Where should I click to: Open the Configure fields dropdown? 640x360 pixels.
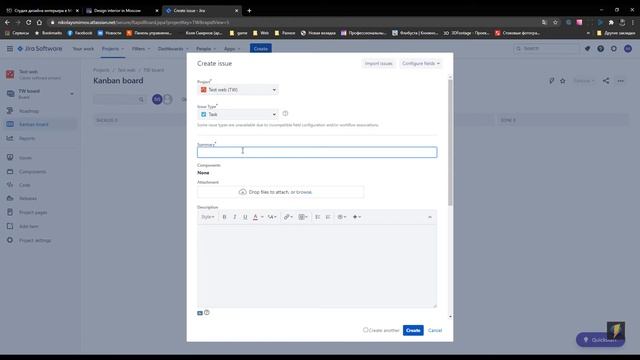pos(421,64)
